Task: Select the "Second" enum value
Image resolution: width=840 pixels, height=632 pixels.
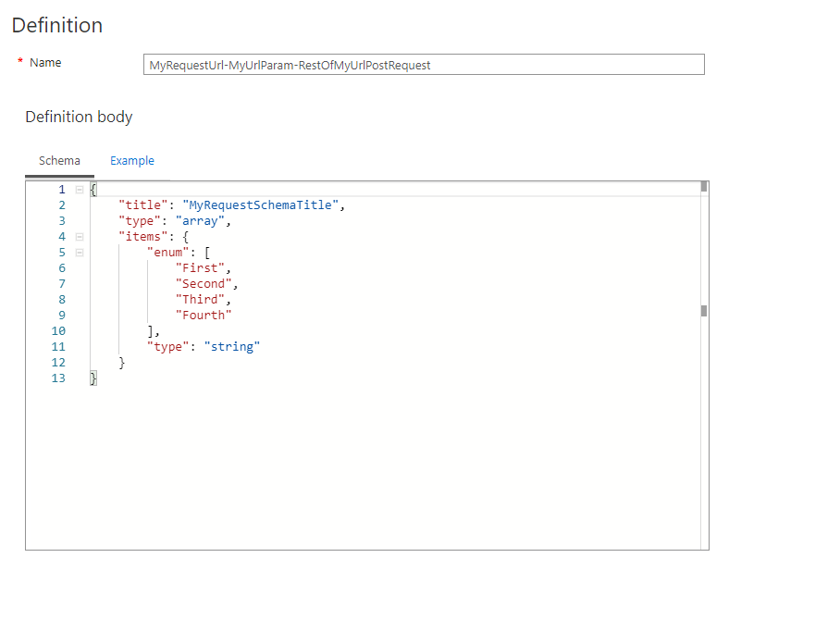Action: coord(204,283)
